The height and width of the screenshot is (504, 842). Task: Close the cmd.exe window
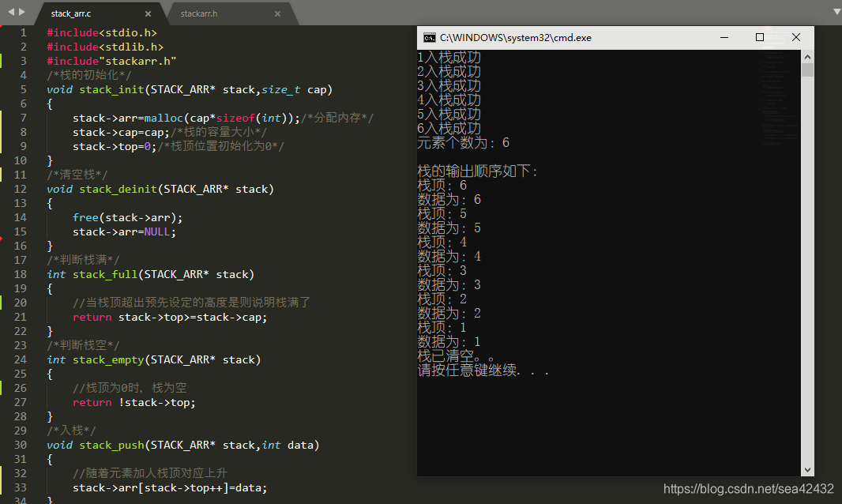pos(796,38)
